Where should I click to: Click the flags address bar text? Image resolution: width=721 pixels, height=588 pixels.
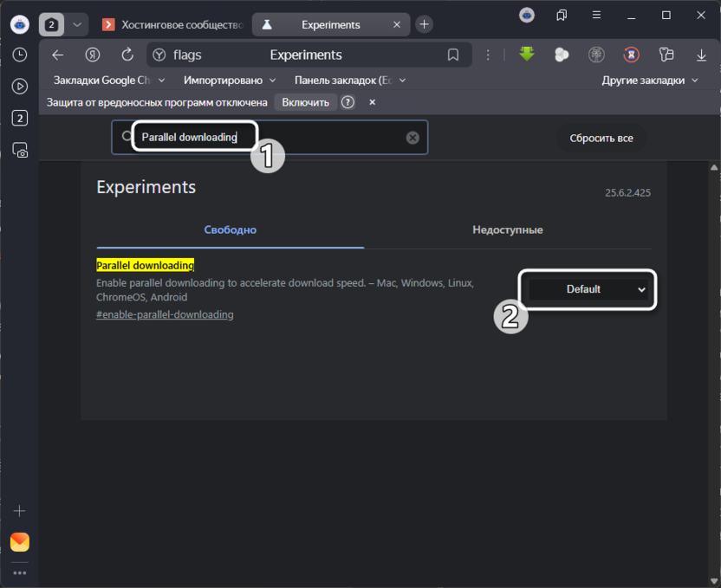pyautogui.click(x=187, y=55)
